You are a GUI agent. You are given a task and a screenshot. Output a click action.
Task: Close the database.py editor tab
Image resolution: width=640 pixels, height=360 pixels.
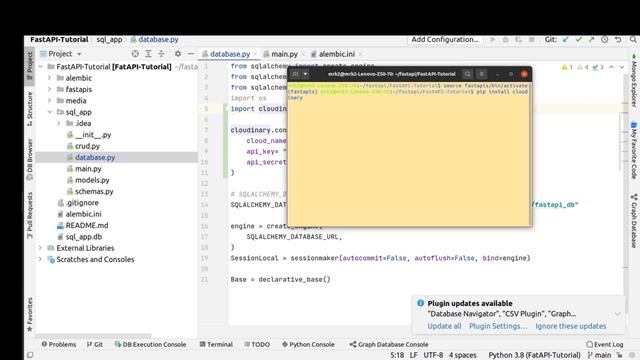point(256,54)
